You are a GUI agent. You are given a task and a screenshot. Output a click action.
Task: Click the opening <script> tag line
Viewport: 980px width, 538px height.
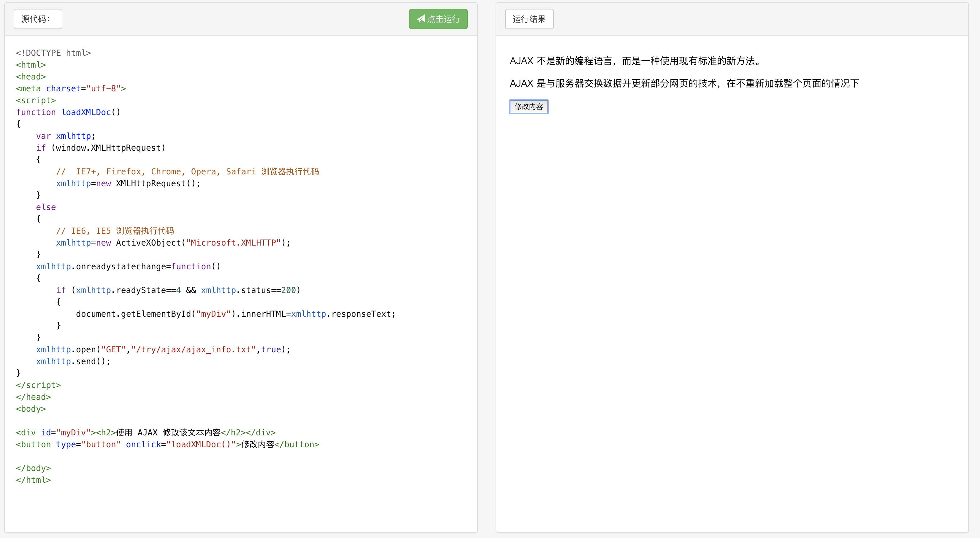36,100
